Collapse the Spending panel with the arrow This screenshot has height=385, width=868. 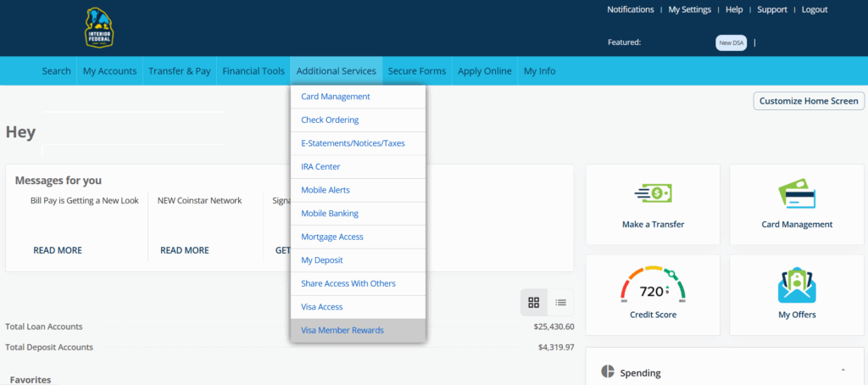843,371
